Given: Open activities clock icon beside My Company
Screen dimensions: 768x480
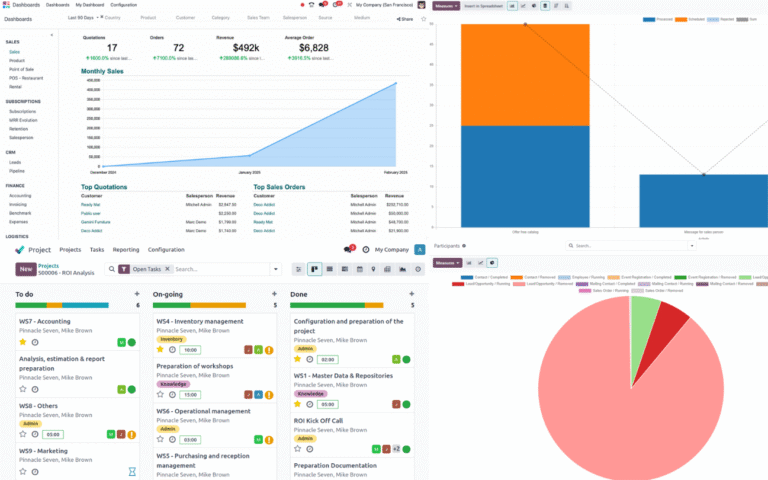Looking at the screenshot, I should coord(366,250).
